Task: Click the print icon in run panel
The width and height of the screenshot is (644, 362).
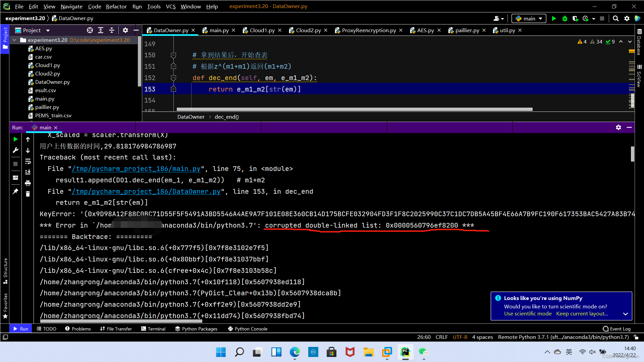Action: 28,183
